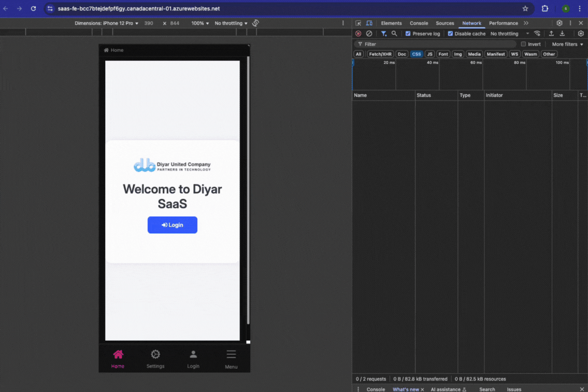The height and width of the screenshot is (392, 588).
Task: Open the iPhone 12 Pro dimensions dropdown
Action: (106, 23)
